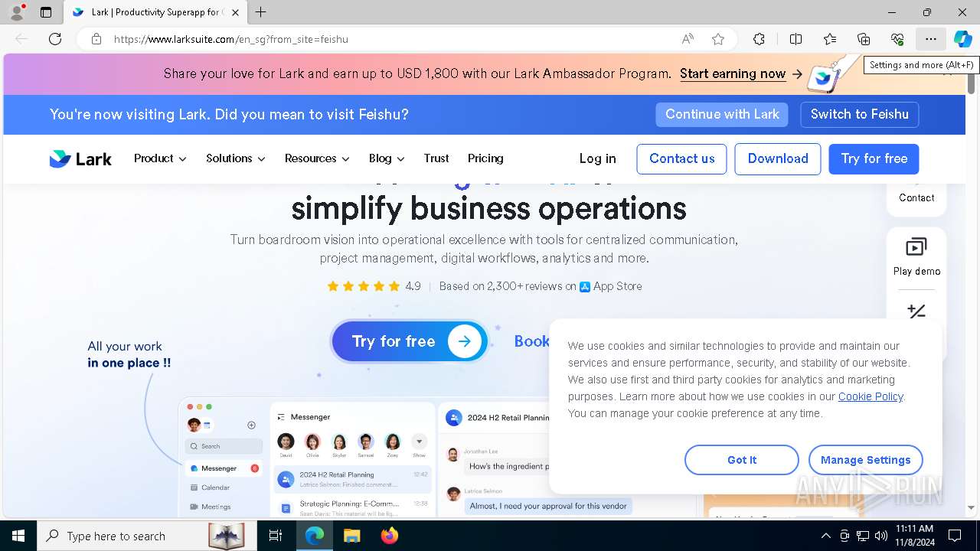Image resolution: width=980 pixels, height=551 pixels.
Task: Open the Cookie Policy link
Action: 871,396
